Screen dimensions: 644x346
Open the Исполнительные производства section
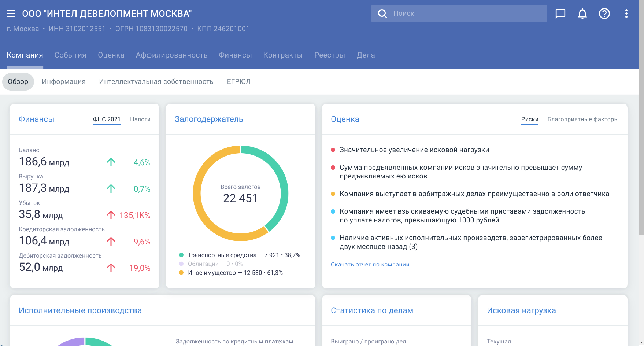(x=80, y=310)
